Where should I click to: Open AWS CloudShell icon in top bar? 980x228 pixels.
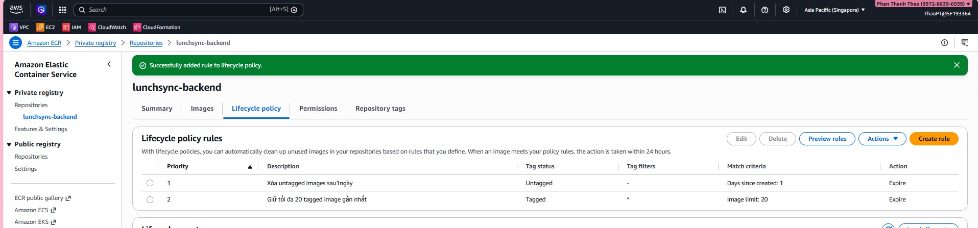click(x=722, y=10)
